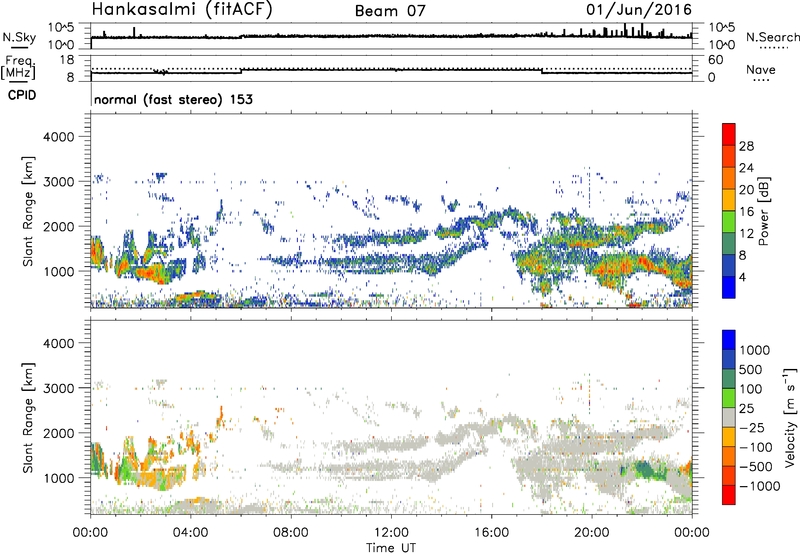The height and width of the screenshot is (554, 800).
Task: Click the 'N.Sky' legend label
Action: pos(19,37)
